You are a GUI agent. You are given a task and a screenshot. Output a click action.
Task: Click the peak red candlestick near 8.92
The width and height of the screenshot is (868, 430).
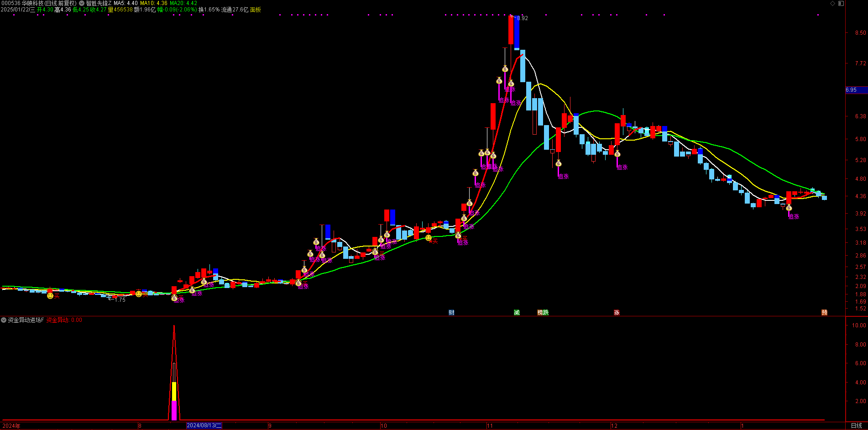click(511, 30)
